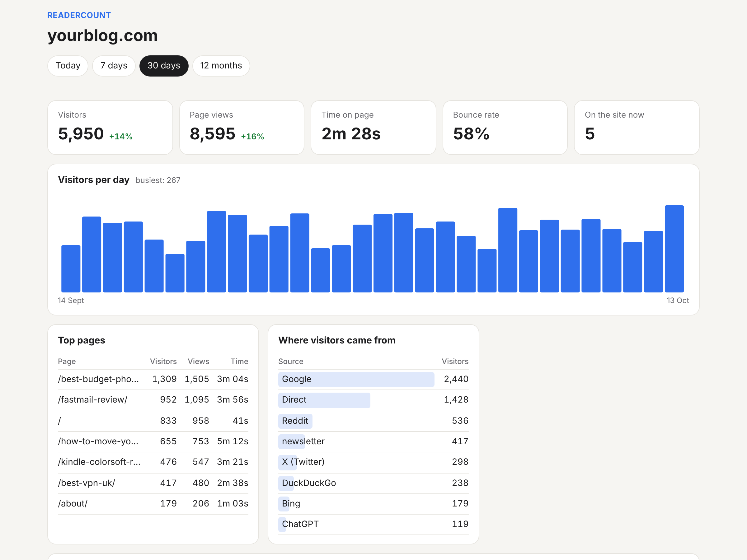Click the Time on page card
Viewport: 747px width, 560px height.
click(x=374, y=128)
